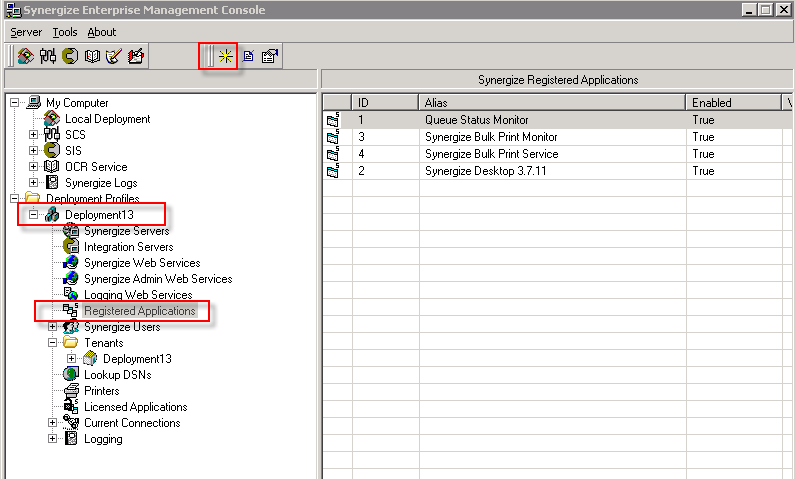Expand the Current Connections node

(52, 422)
